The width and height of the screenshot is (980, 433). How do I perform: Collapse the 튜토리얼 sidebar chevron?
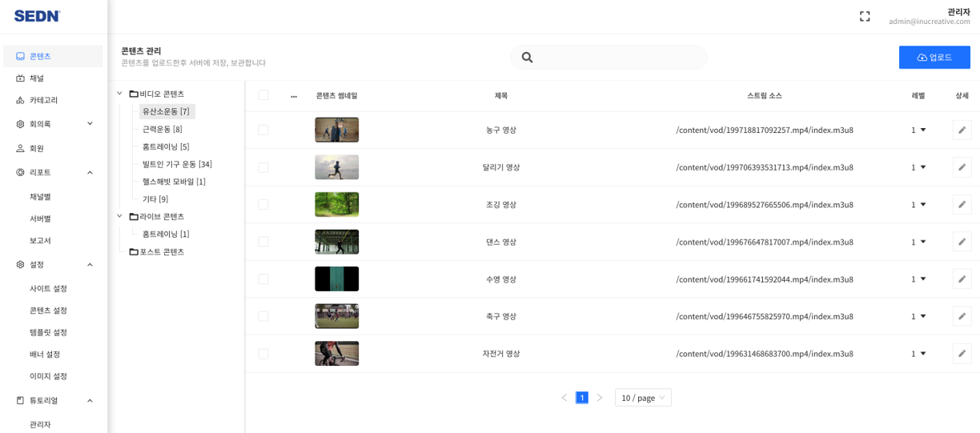(x=90, y=400)
